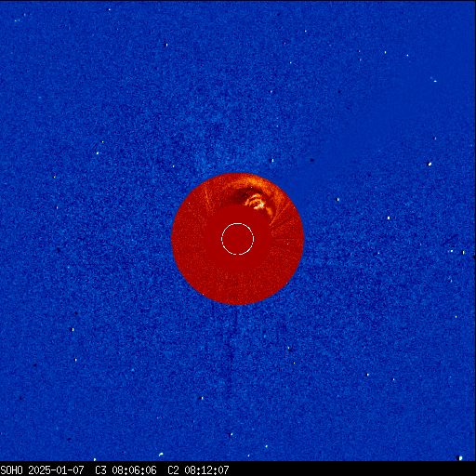Select the dark spot right of the white star above disk
Viewport: 476px width, 476px height.
click(x=312, y=160)
